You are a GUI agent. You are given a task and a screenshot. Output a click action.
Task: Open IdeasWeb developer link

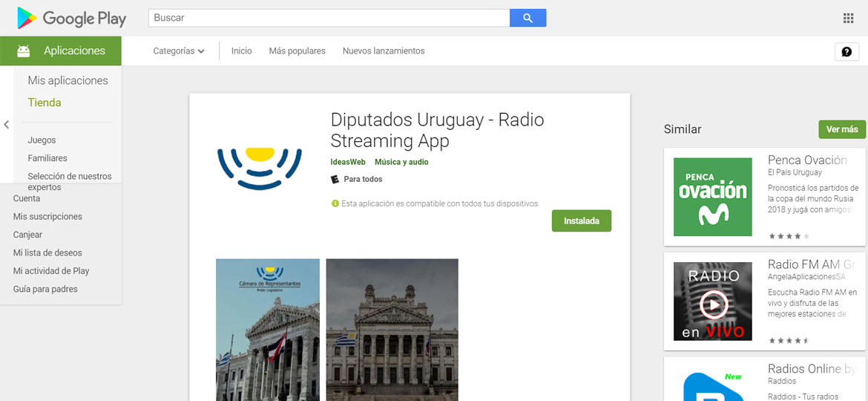pos(348,163)
